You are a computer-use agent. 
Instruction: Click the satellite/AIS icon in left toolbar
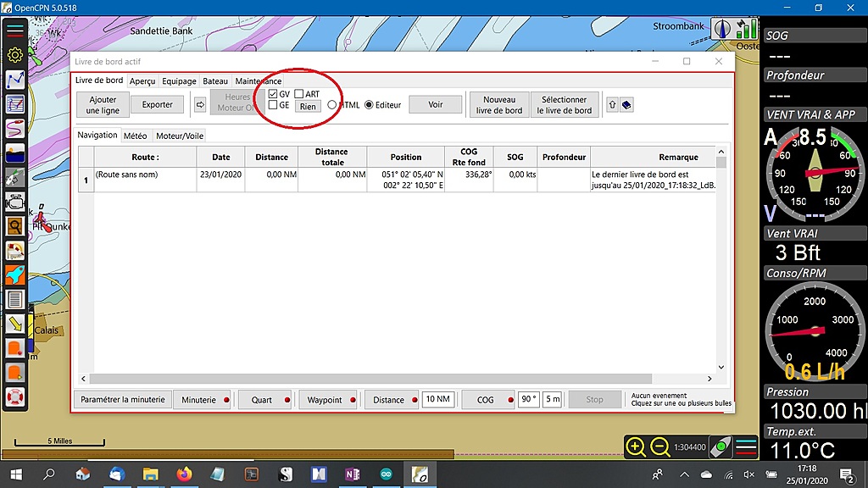pos(15,178)
